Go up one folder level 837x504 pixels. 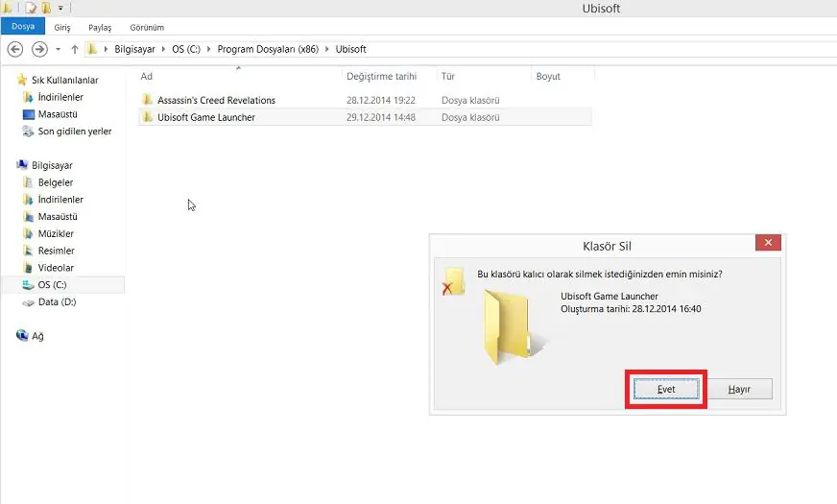coord(75,49)
